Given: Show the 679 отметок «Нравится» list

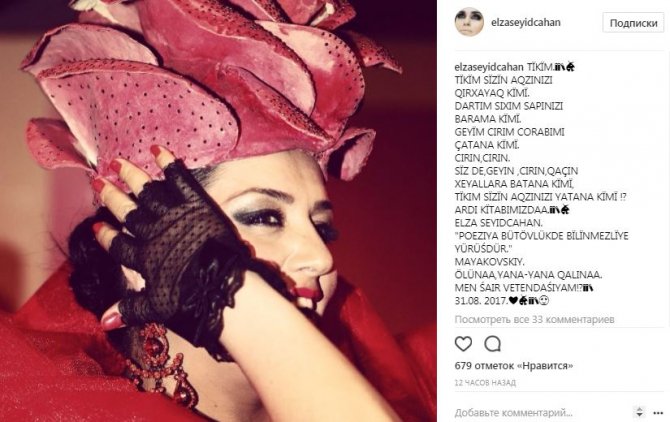Looking at the screenshot, I should tap(514, 366).
